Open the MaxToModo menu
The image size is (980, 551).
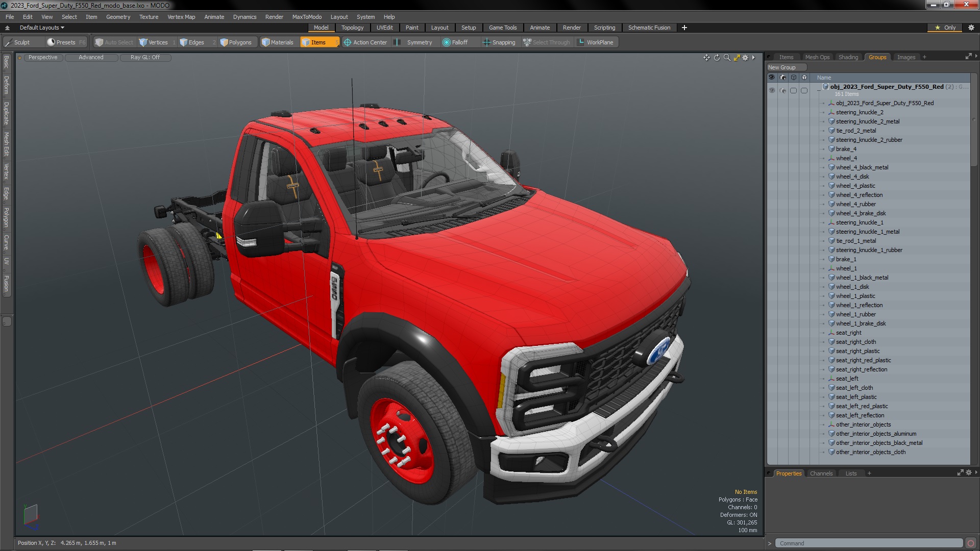pos(307,17)
